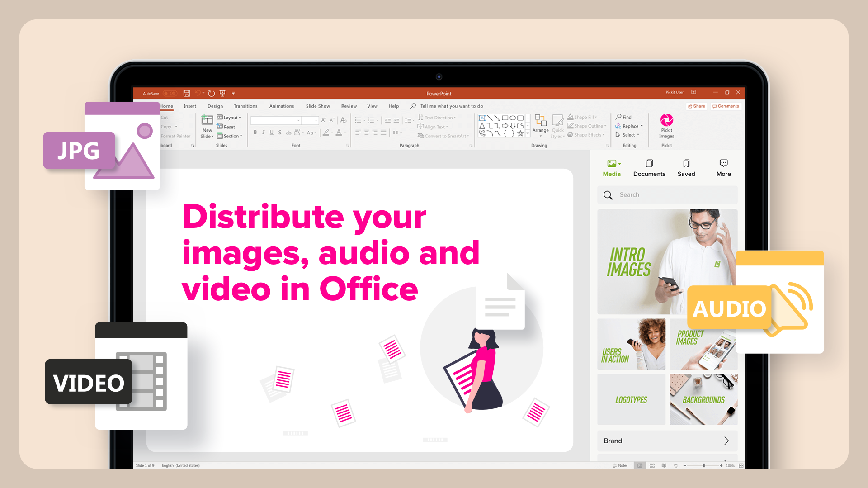Viewport: 868px width, 488px height.
Task: Toggle Underline formatting
Action: pos(272,133)
